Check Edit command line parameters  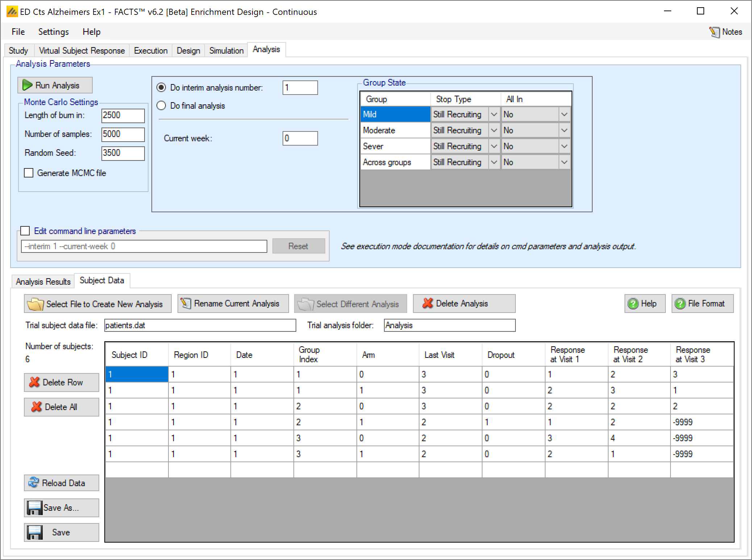point(25,231)
